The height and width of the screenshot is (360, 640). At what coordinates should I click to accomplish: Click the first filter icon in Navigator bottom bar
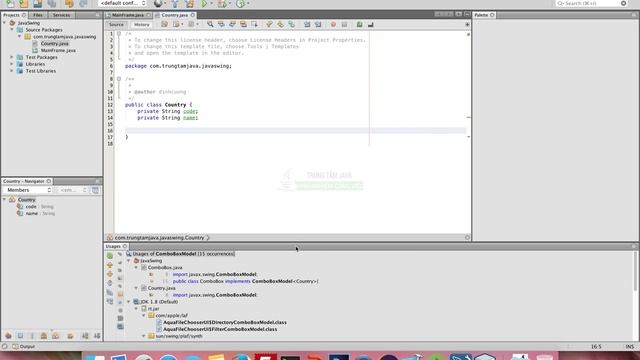coord(8,336)
